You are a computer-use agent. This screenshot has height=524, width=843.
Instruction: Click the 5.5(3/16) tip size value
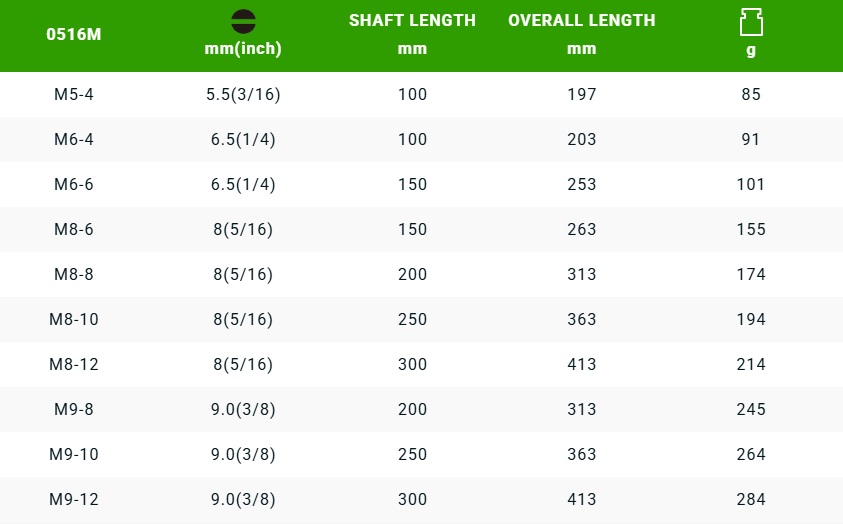pos(242,95)
